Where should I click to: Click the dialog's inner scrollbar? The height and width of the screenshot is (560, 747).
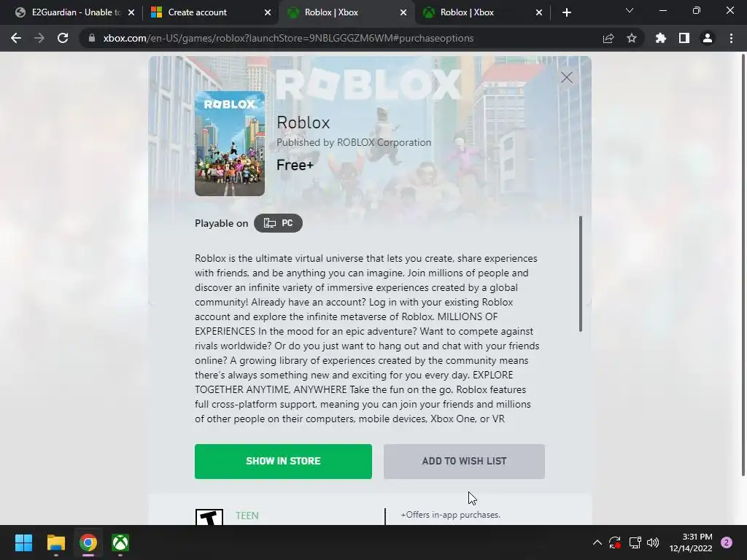[x=580, y=274]
